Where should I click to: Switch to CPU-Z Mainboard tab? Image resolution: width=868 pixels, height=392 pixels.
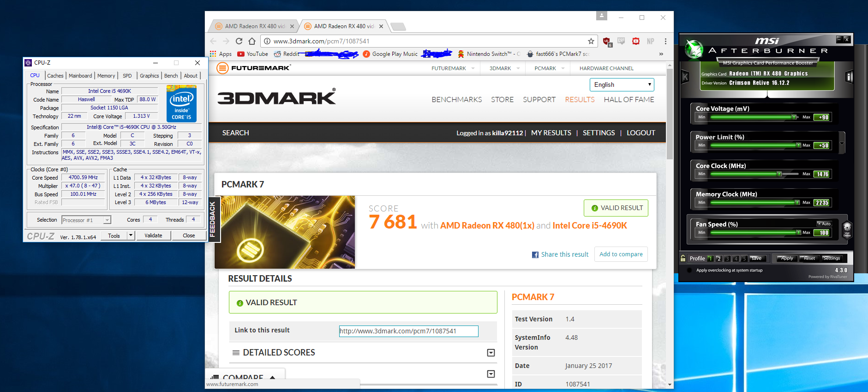point(80,76)
